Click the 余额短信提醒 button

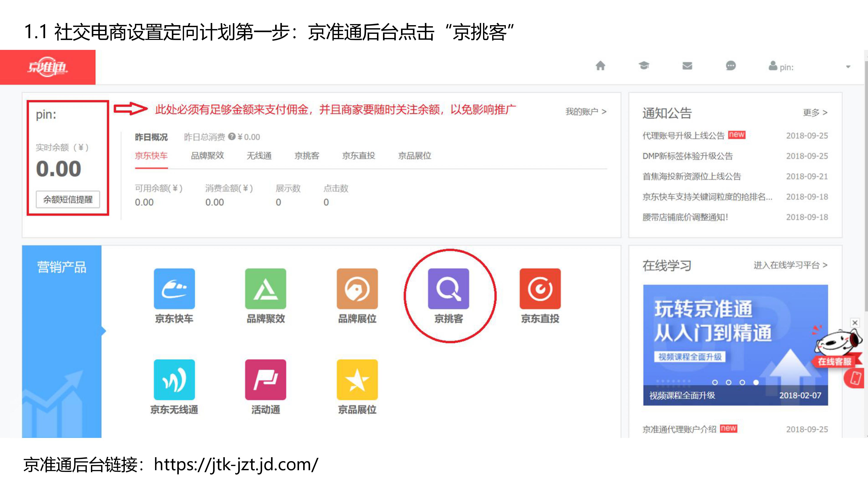68,199
